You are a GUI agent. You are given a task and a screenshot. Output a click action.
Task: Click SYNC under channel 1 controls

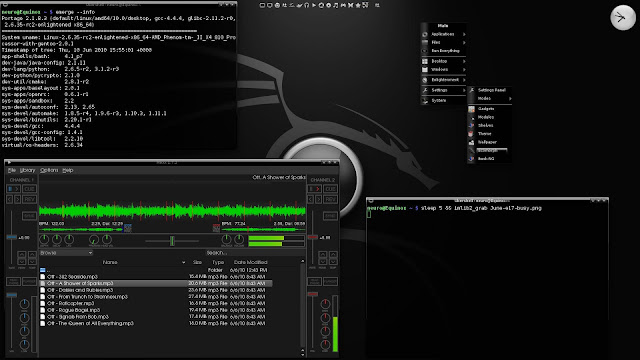pos(29,216)
